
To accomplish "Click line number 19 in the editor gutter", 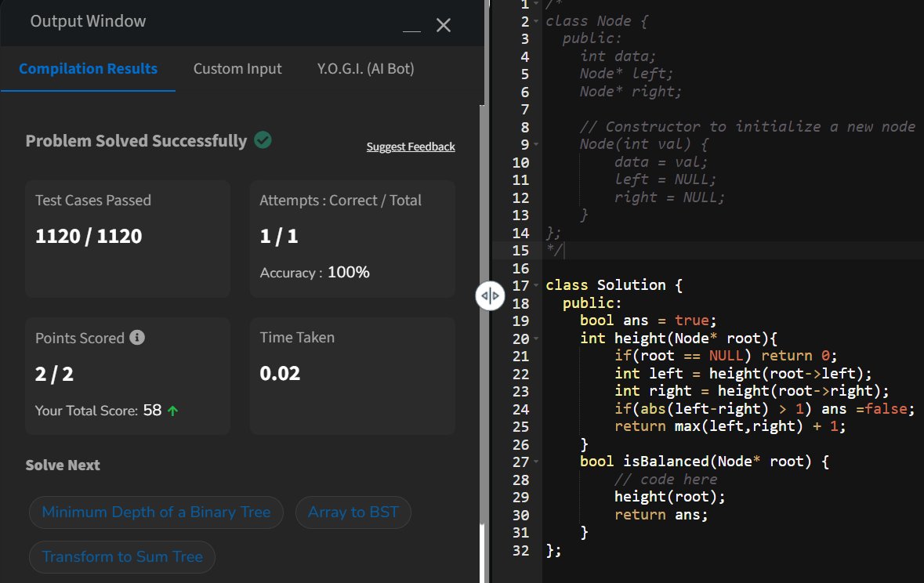I will point(521,321).
